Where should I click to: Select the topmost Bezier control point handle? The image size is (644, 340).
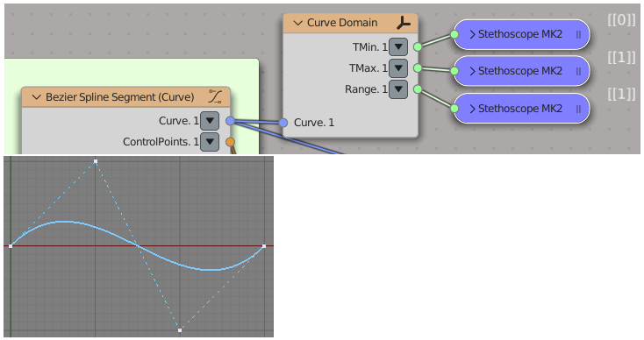(x=96, y=161)
